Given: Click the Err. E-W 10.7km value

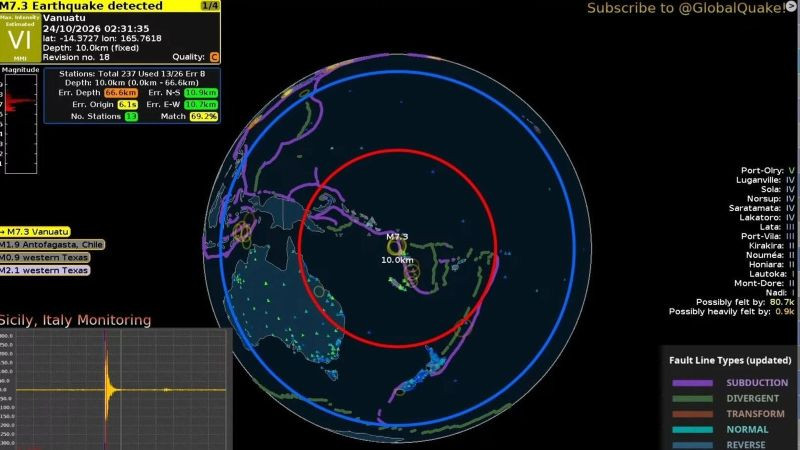Looking at the screenshot, I should [x=201, y=105].
